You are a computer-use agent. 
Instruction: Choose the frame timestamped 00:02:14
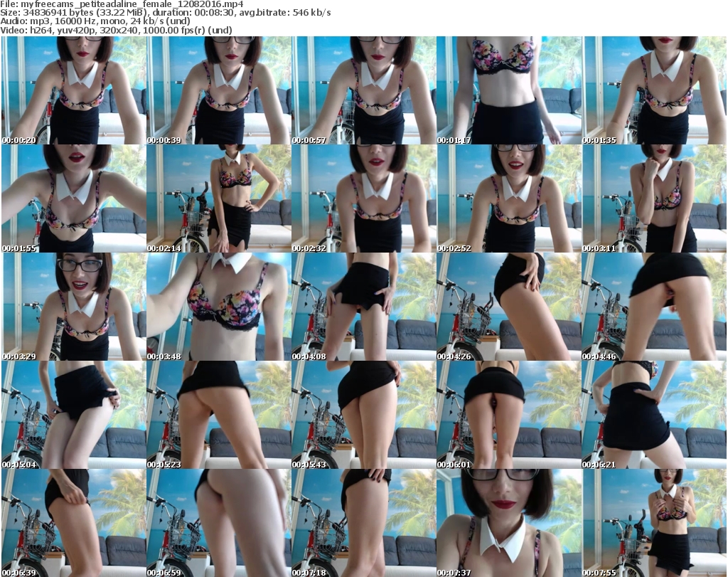click(x=219, y=198)
